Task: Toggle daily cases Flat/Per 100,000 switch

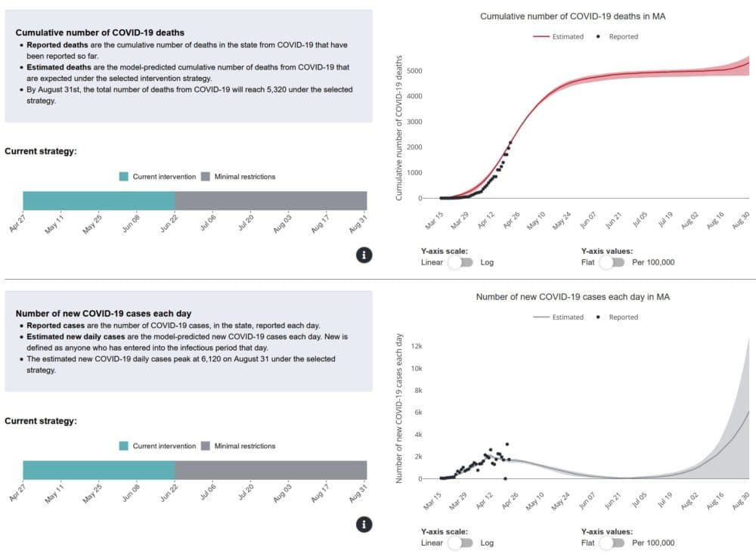Action: tap(612, 543)
